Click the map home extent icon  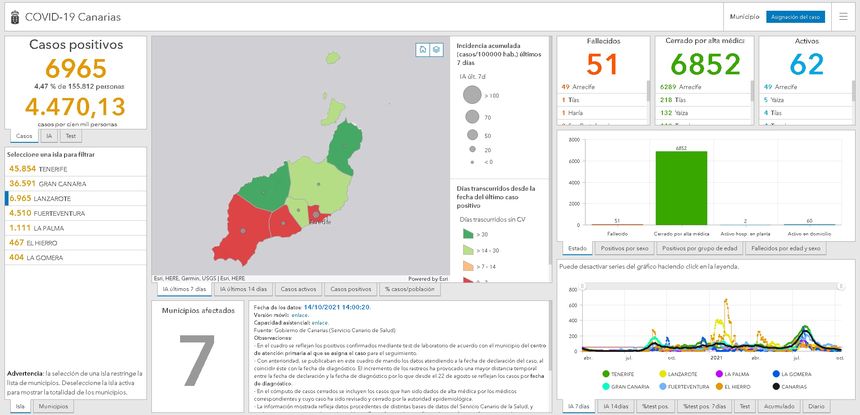tap(423, 49)
